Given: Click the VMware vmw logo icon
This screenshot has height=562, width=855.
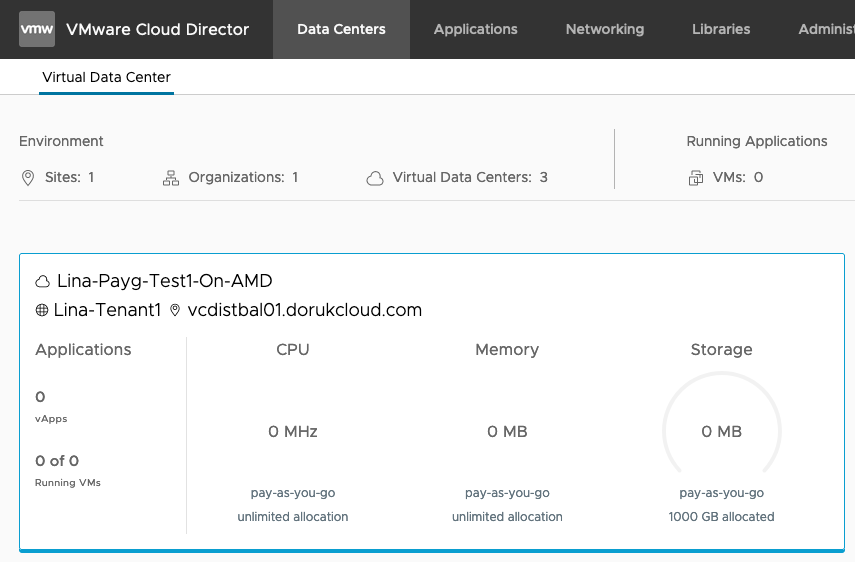Looking at the screenshot, I should [x=37, y=29].
